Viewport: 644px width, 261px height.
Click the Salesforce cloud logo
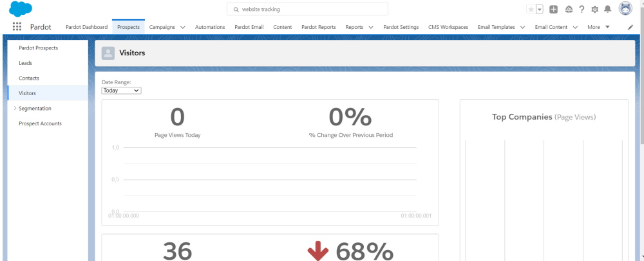(x=21, y=8)
